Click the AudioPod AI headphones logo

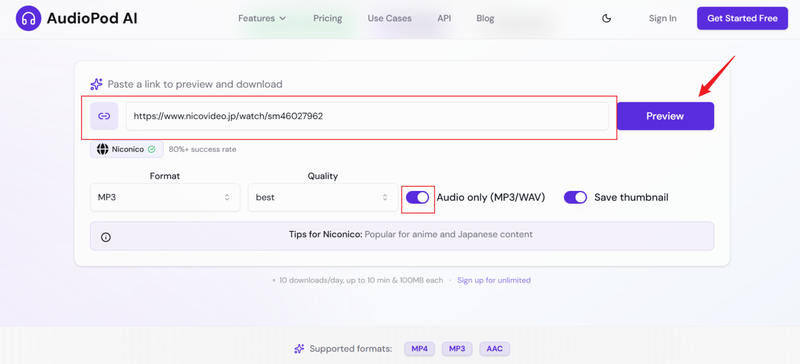29,18
